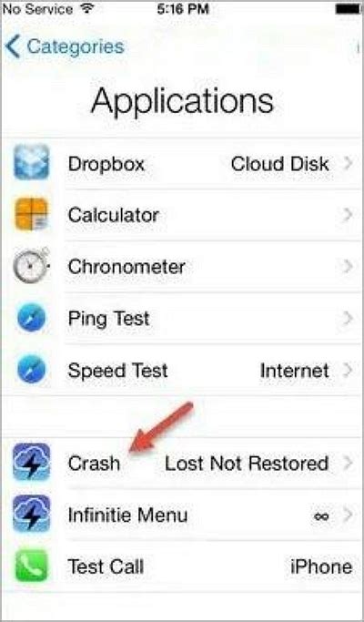This screenshot has height=622, width=364.
Task: Tap the battery indicator in status bar
Action: 348,9
